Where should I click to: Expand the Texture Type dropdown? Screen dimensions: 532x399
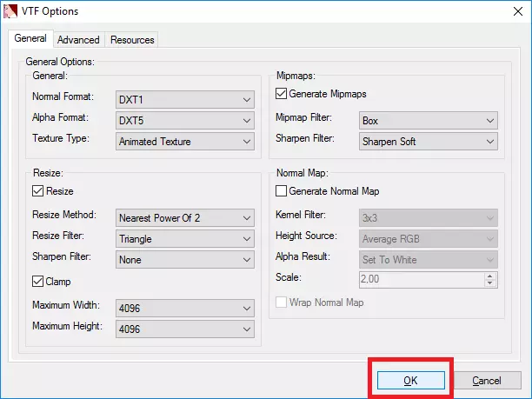point(185,142)
